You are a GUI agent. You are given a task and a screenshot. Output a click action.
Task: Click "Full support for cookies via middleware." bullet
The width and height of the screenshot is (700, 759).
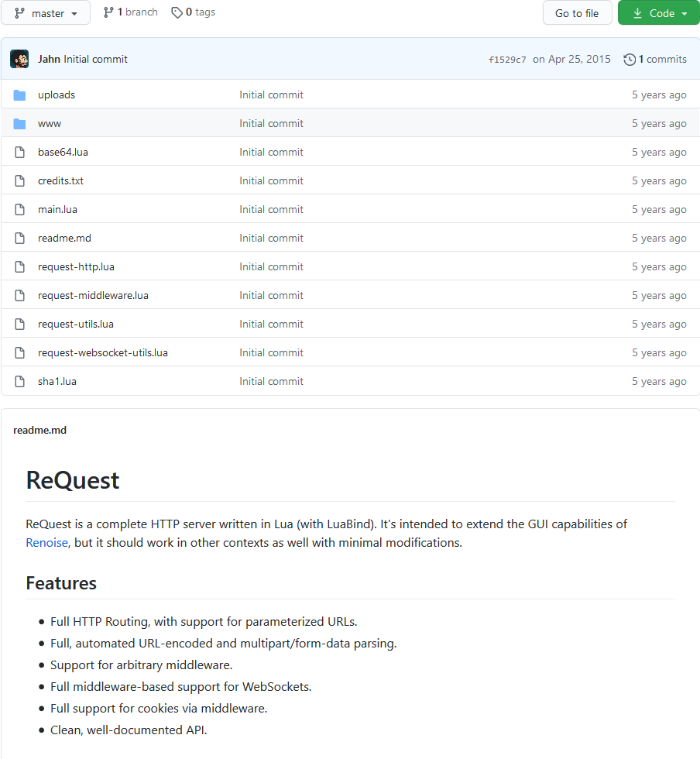click(x=159, y=708)
